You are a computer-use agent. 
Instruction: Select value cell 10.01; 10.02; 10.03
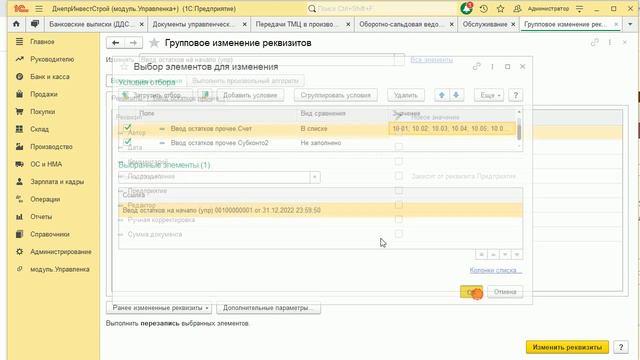point(452,129)
